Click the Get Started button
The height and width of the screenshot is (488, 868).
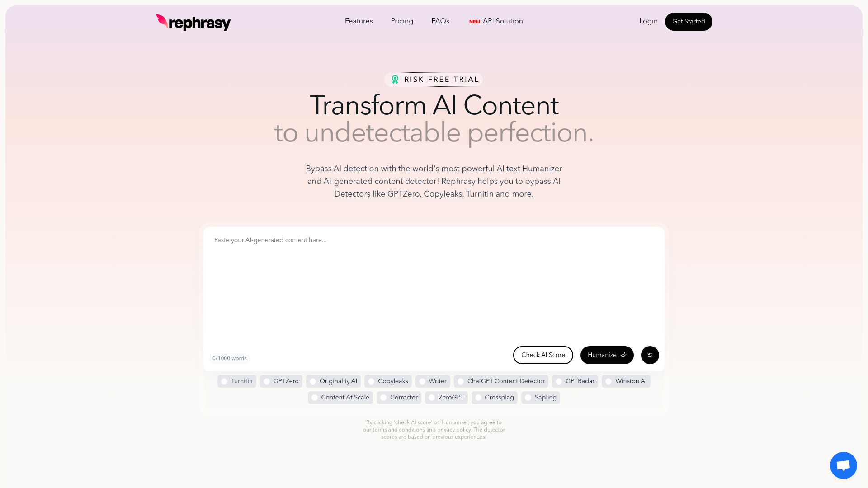(689, 21)
